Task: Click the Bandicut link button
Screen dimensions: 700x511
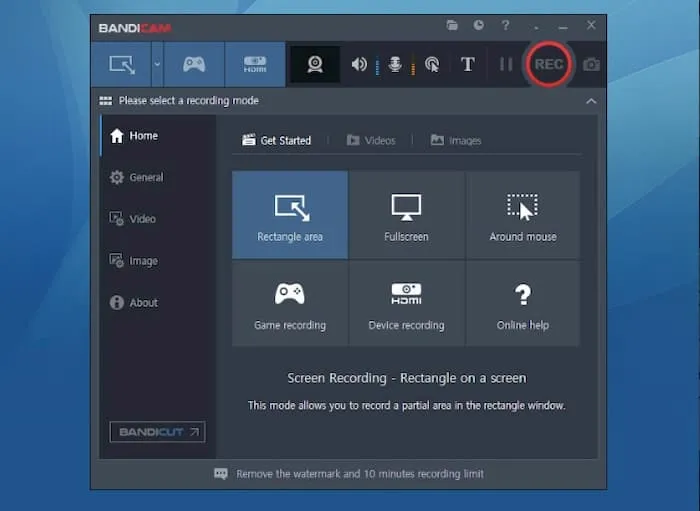Action: point(157,432)
